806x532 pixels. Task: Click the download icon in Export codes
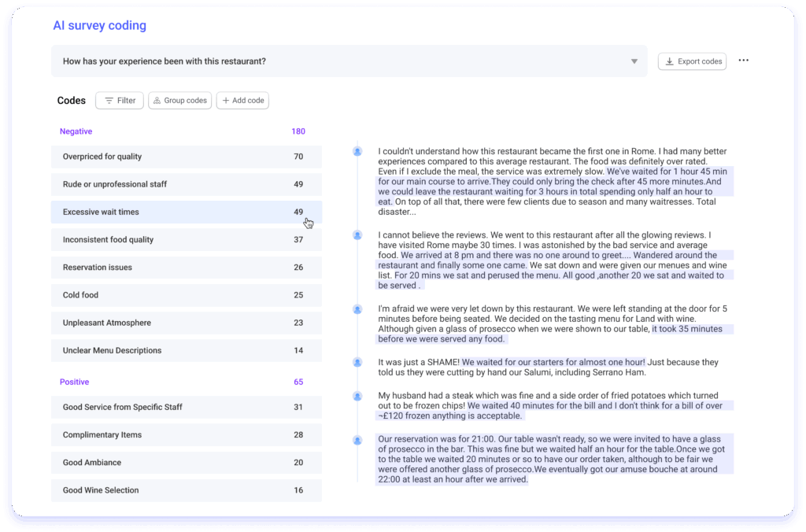[669, 61]
